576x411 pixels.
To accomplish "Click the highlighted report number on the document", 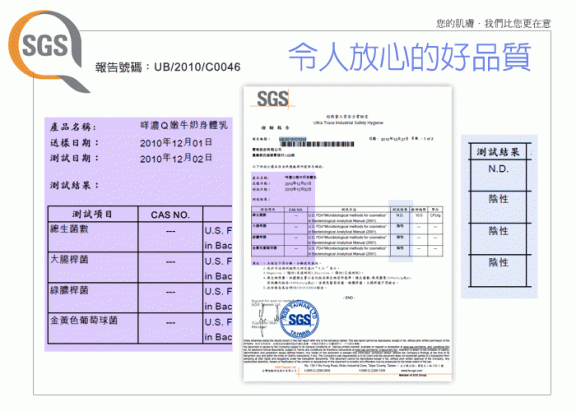I will 292,139.
